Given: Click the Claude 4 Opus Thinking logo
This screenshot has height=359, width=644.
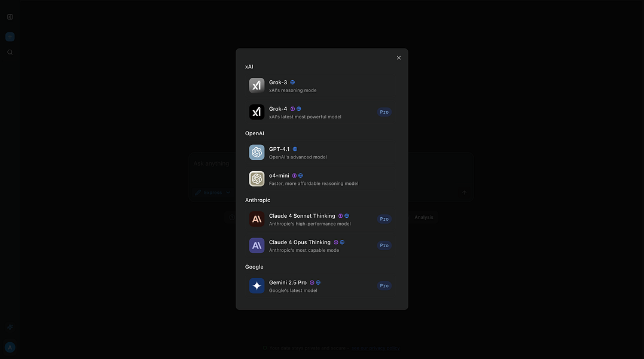Looking at the screenshot, I should pyautogui.click(x=257, y=245).
